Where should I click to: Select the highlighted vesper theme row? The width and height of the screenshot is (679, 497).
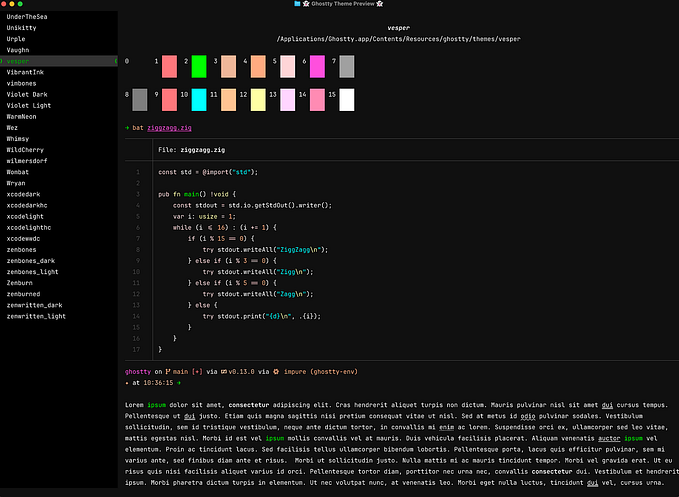[x=59, y=61]
